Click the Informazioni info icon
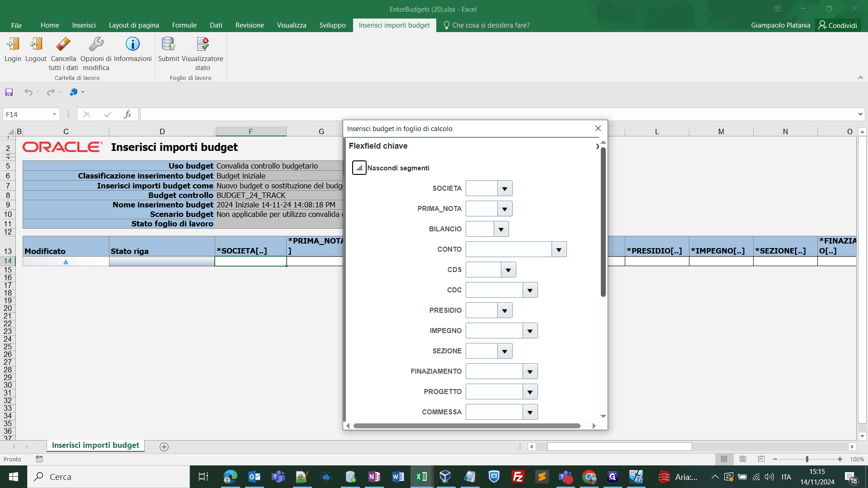The image size is (868, 488). coord(132,44)
